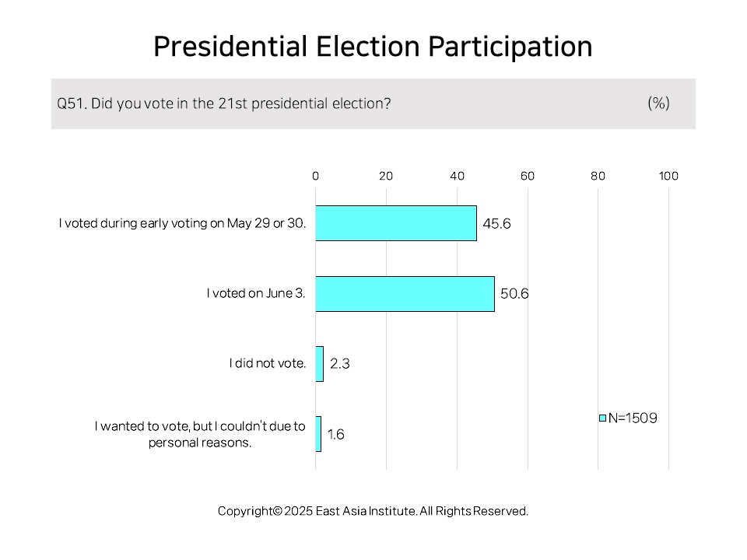This screenshot has height=560, width=747.
Task: Click the (%) unit indicator
Action: (x=659, y=103)
